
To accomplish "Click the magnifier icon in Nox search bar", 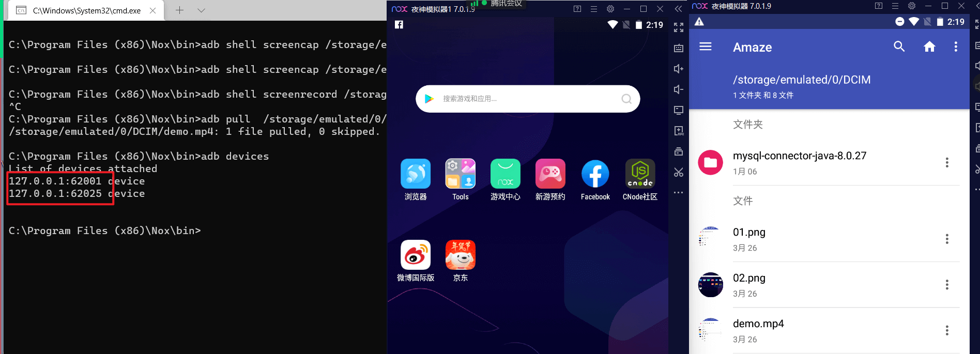I will click(626, 99).
